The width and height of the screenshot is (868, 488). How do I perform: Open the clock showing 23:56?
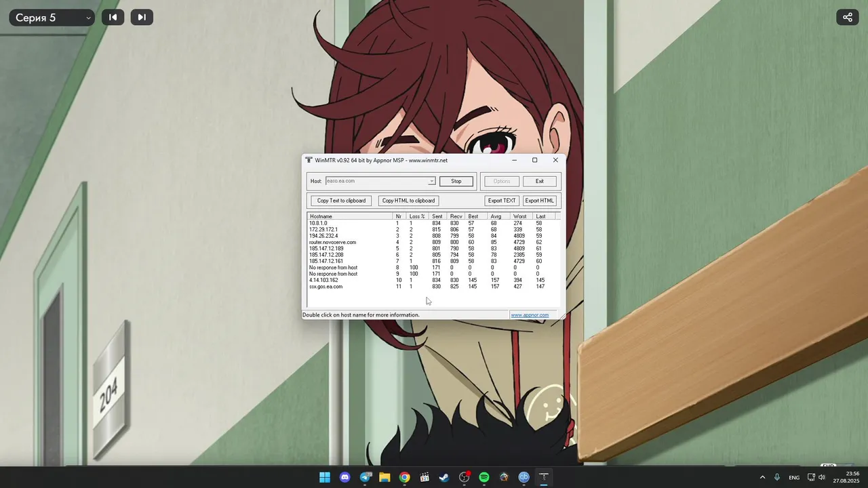click(x=846, y=477)
